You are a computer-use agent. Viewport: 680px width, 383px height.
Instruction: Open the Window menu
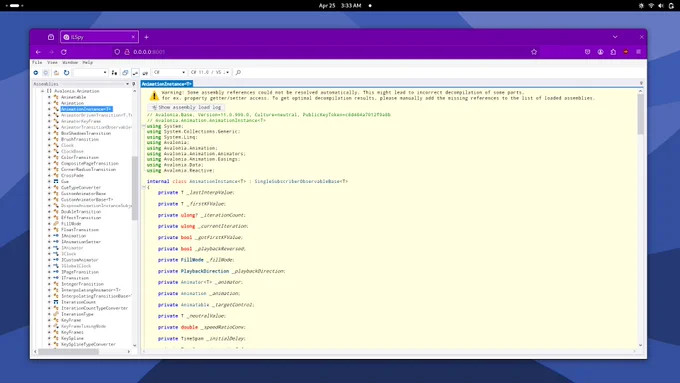(x=70, y=62)
